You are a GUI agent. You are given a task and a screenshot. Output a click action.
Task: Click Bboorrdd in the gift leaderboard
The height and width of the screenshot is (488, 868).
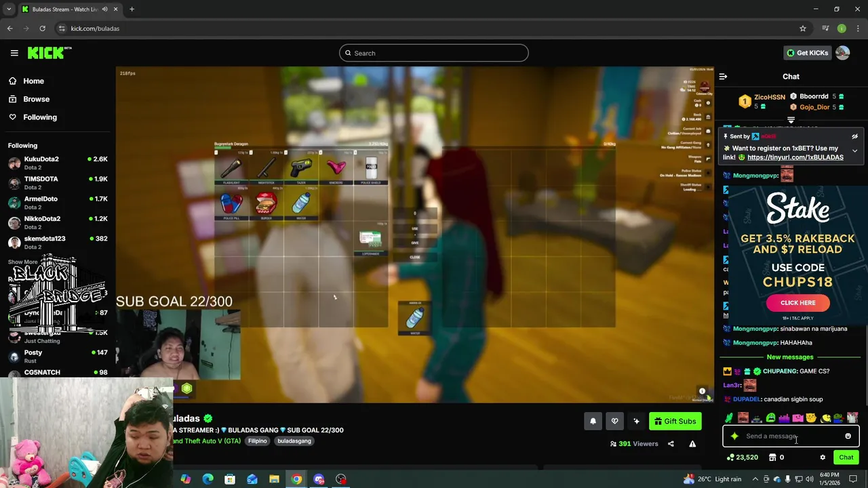(x=814, y=96)
